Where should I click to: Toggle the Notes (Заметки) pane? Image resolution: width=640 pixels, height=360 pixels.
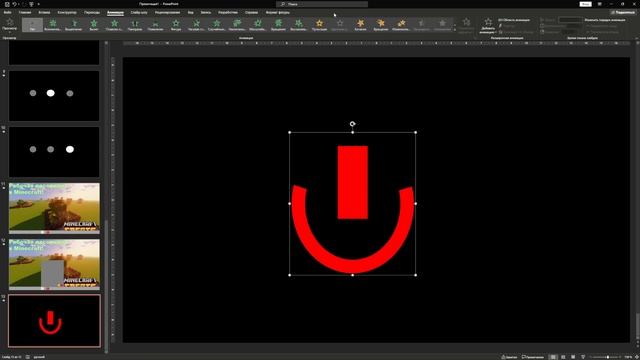tap(509, 357)
